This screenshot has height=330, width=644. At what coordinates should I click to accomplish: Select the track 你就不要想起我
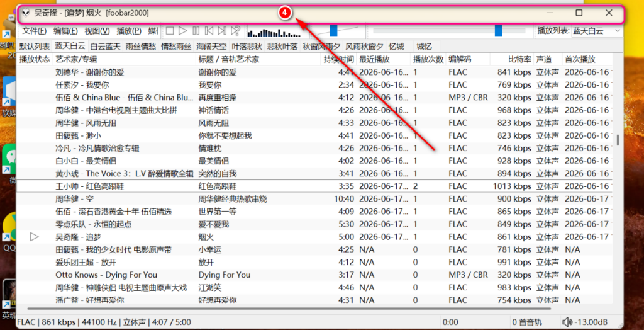(315, 136)
